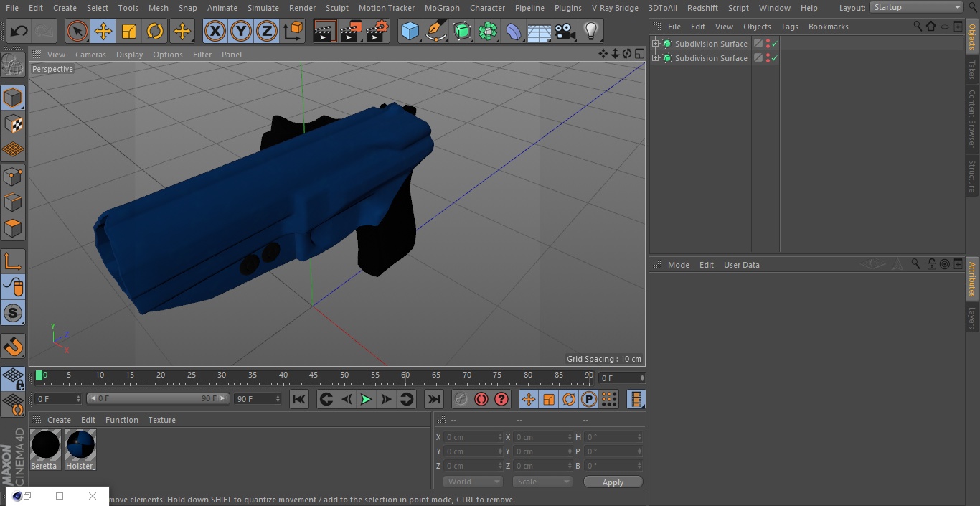
Task: Play the animation forward
Action: pyautogui.click(x=366, y=399)
